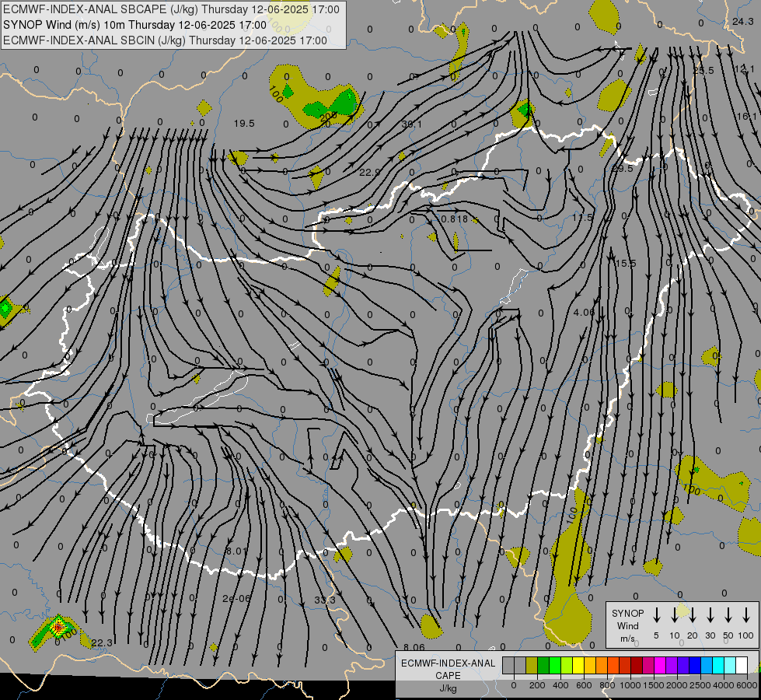Click the 8.06 value near CAPE legend
This screenshot has width=761, height=700.
click(x=414, y=647)
